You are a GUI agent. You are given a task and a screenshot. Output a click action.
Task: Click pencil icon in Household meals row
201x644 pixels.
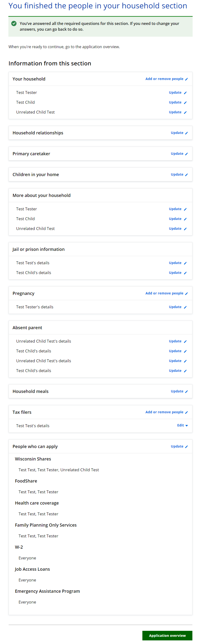coord(186,391)
